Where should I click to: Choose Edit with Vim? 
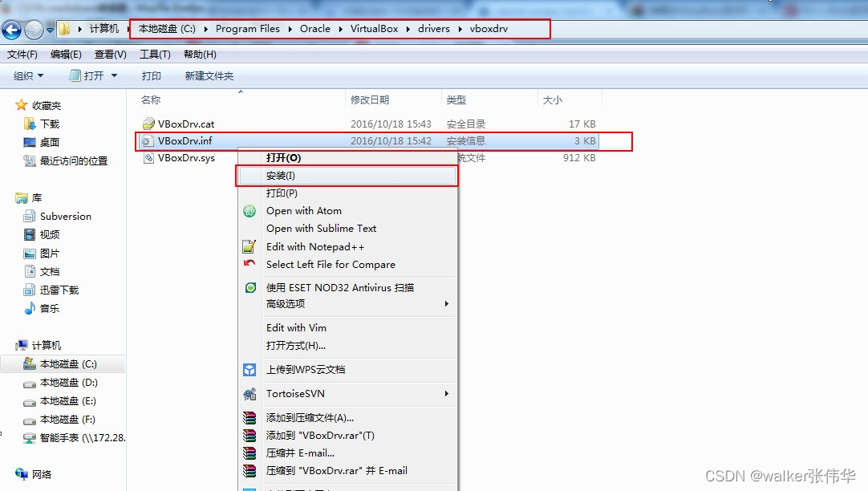point(296,327)
